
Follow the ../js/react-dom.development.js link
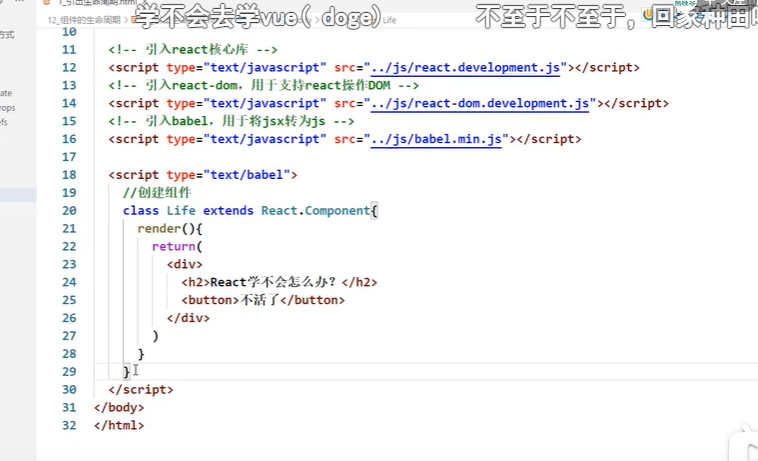pos(480,103)
